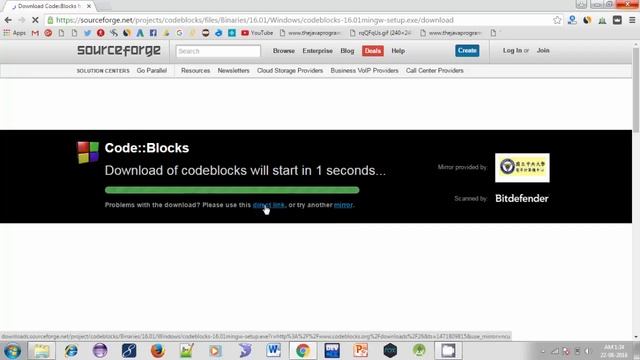Open Microsoft Word from the taskbar
Viewport: 640px width, 360px height.
(x=273, y=351)
